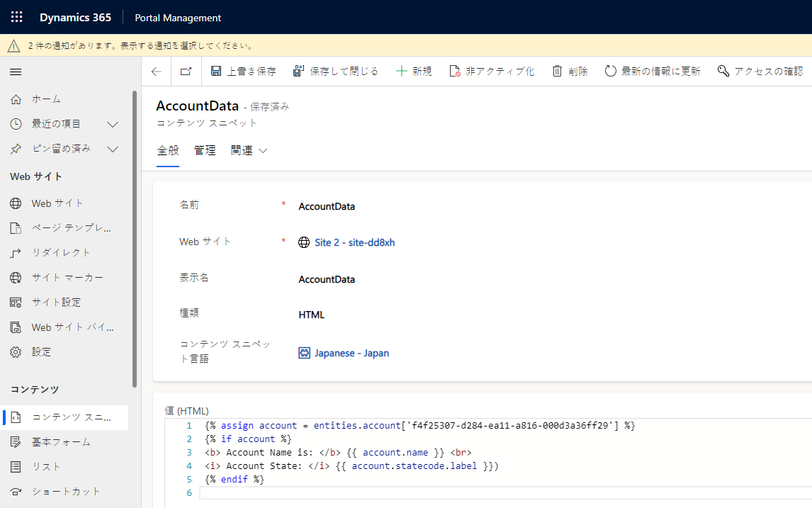Expand the 最近の項目 section
The image size is (812, 508).
coord(112,124)
